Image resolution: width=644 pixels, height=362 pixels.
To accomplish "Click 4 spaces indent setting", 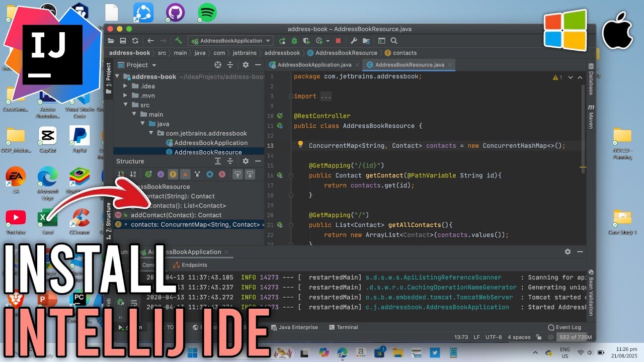I will tap(519, 337).
